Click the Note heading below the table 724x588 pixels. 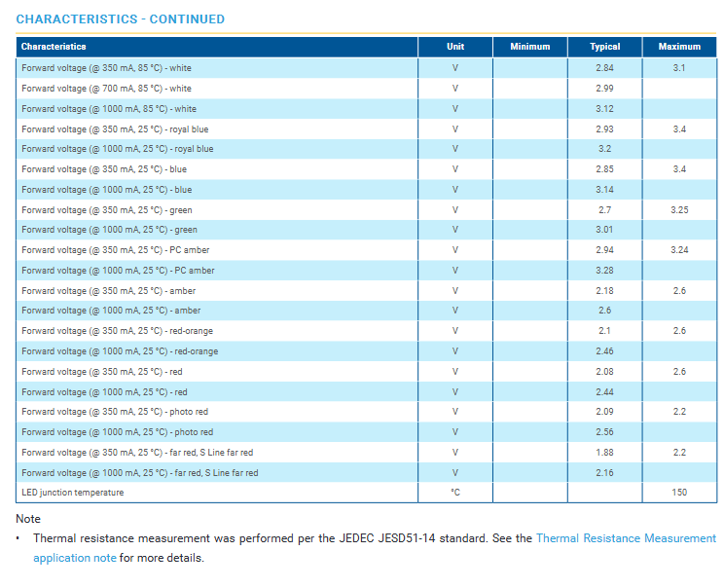pyautogui.click(x=28, y=519)
